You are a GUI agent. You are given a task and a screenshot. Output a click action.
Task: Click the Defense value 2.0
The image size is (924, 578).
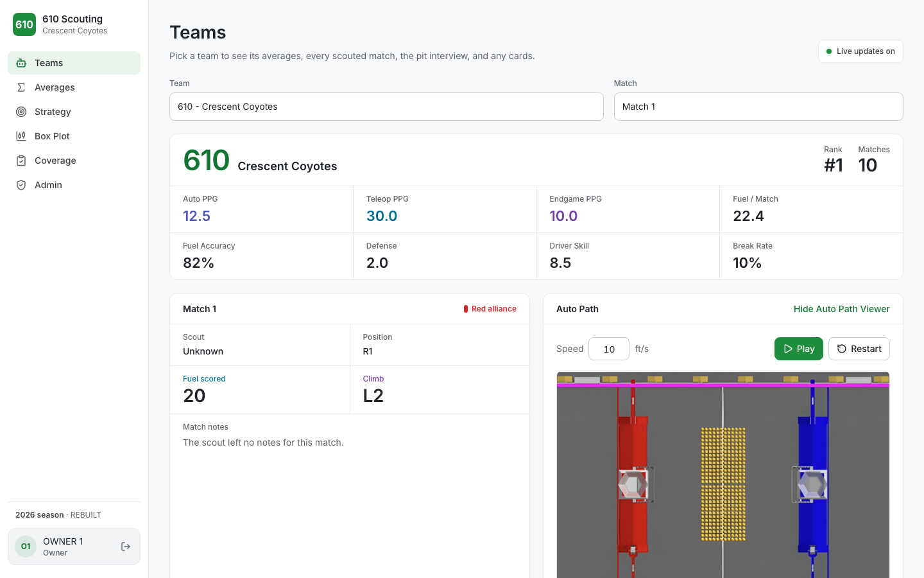click(x=377, y=263)
